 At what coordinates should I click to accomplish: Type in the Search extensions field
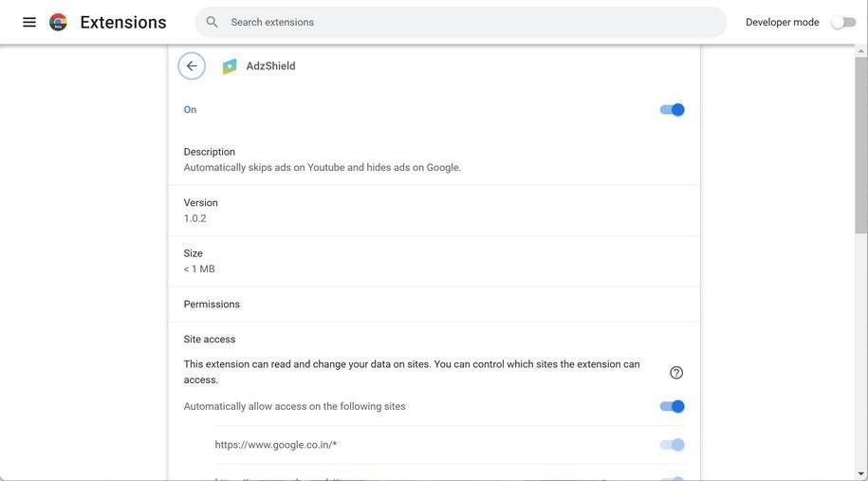[x=465, y=22]
